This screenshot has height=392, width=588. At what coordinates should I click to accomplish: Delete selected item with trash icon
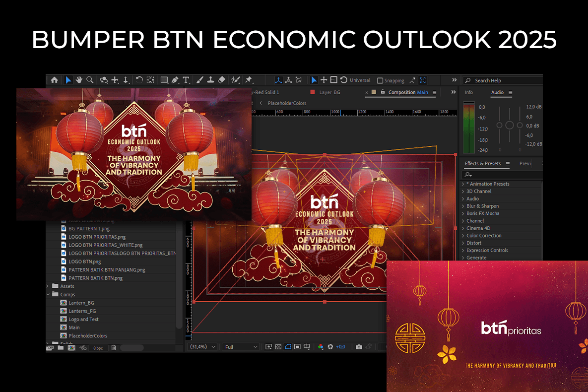114,348
